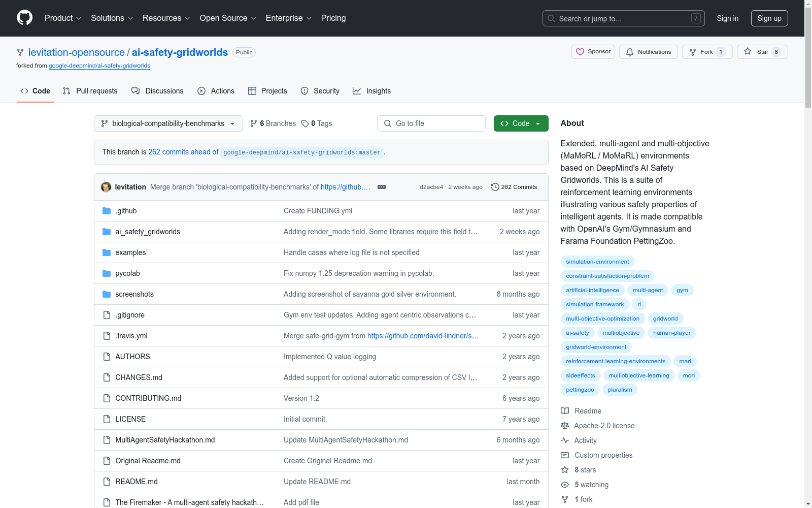Open the 8 stars link
This screenshot has width=812, height=508.
coord(585,470)
